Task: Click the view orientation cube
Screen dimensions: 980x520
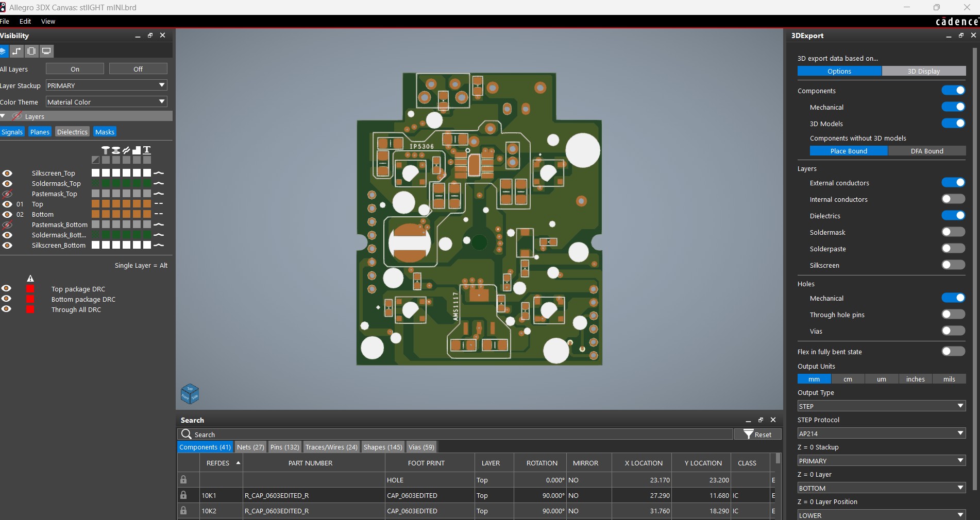Action: [190, 394]
